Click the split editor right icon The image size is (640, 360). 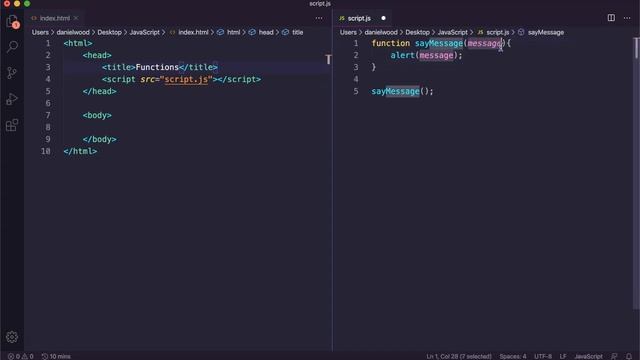(x=611, y=18)
